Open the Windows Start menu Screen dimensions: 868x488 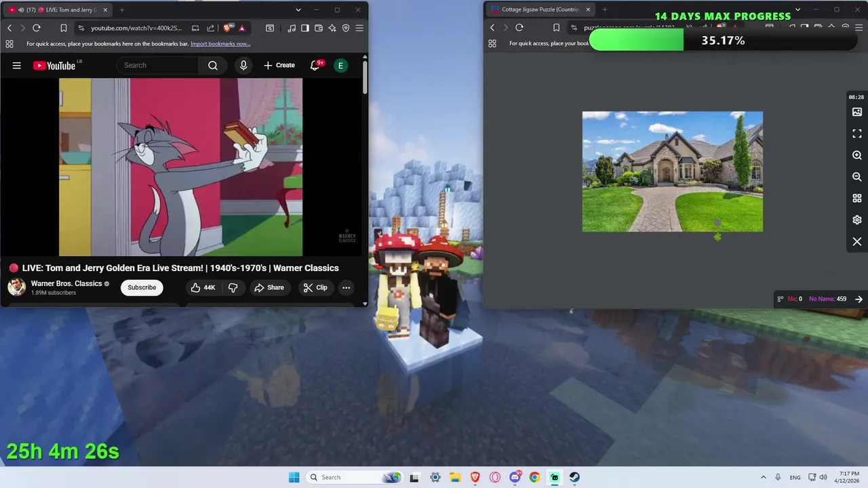[294, 477]
